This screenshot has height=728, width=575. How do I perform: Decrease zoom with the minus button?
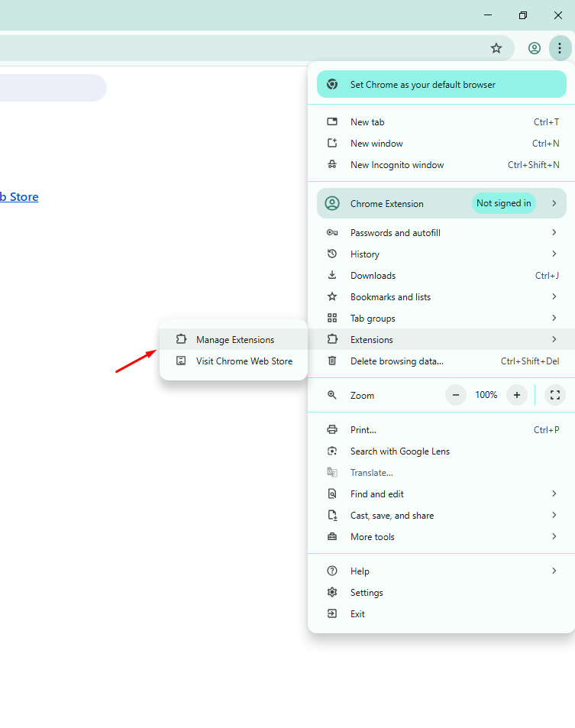456,395
